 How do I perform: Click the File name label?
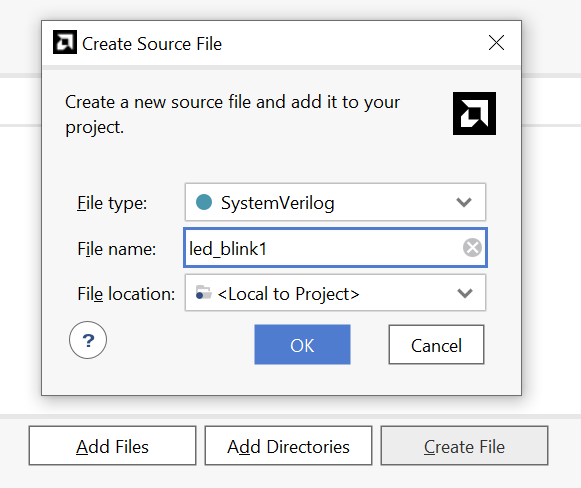[x=116, y=249]
